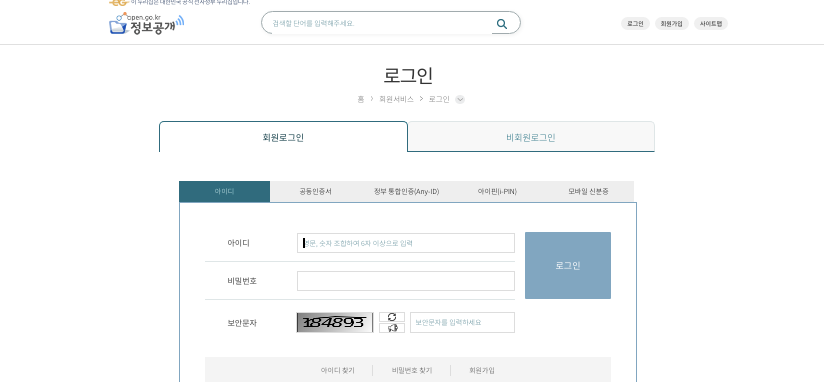Screen dimensions: 824x382
Task: Go to 홈 in the breadcrumb
Action: tap(360, 99)
